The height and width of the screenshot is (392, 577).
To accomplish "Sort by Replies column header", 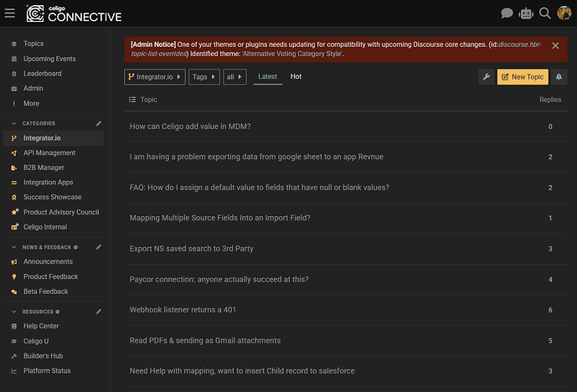I will tap(550, 100).
